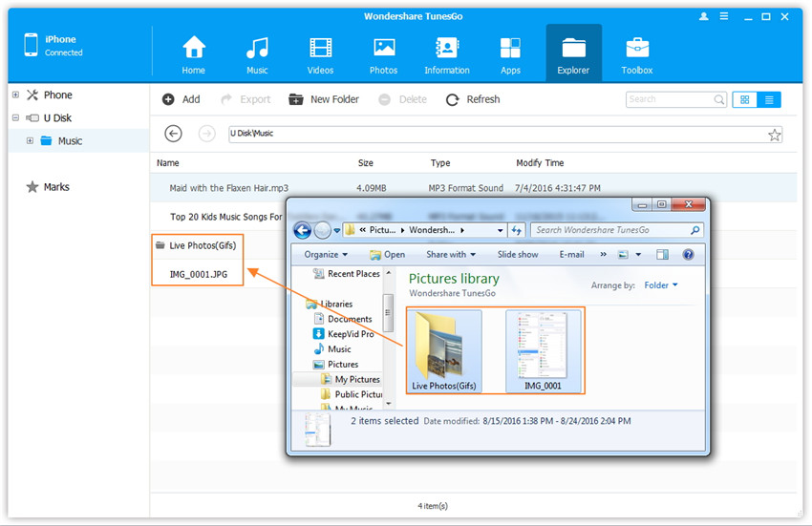Screen dimensions: 812x526
Task: Click the New Folder button
Action: (x=324, y=99)
